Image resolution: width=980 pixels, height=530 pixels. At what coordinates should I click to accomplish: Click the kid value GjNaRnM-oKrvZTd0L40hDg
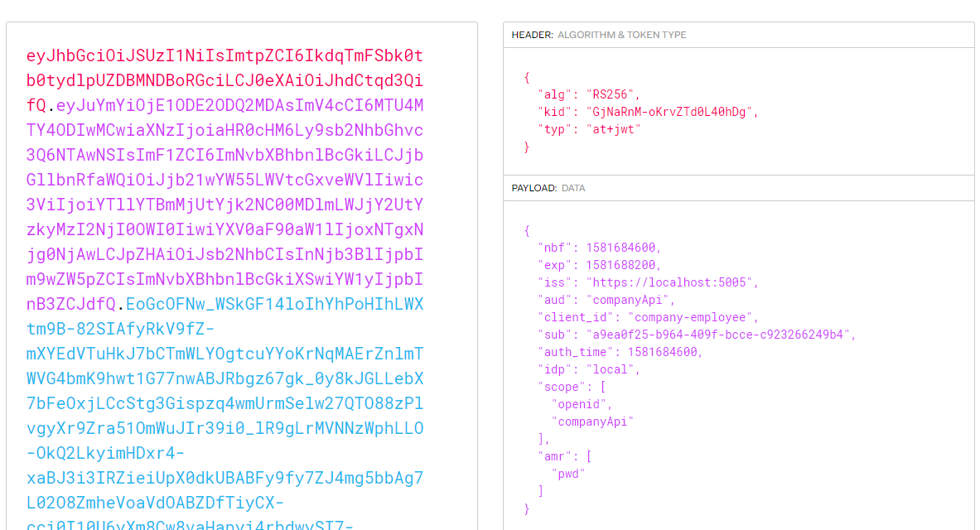(672, 112)
